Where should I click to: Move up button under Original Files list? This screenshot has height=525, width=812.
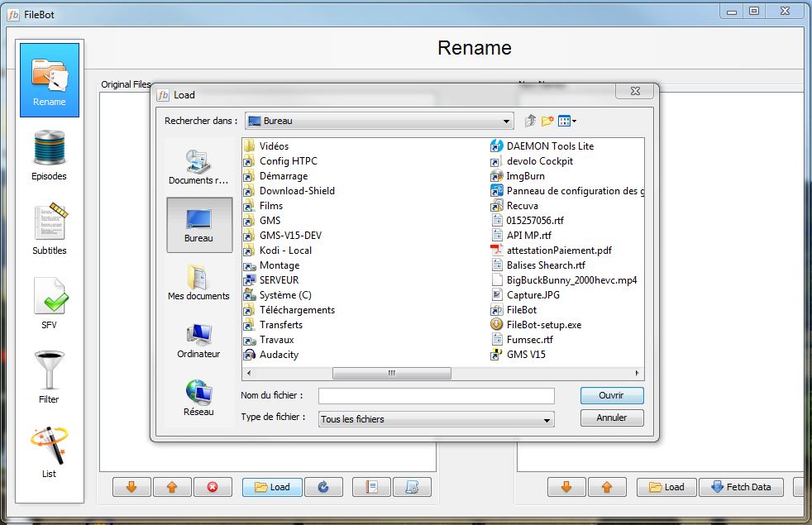coord(172,487)
